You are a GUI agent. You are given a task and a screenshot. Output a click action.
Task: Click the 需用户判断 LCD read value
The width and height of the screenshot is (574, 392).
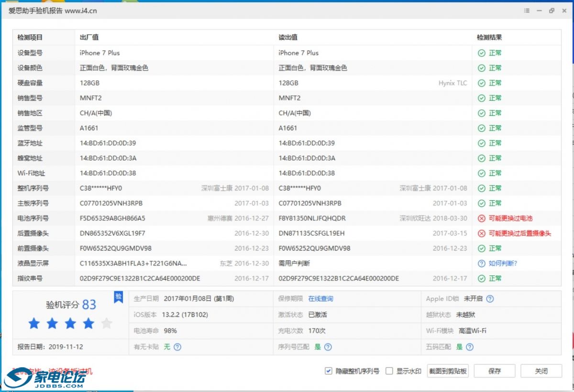point(295,263)
